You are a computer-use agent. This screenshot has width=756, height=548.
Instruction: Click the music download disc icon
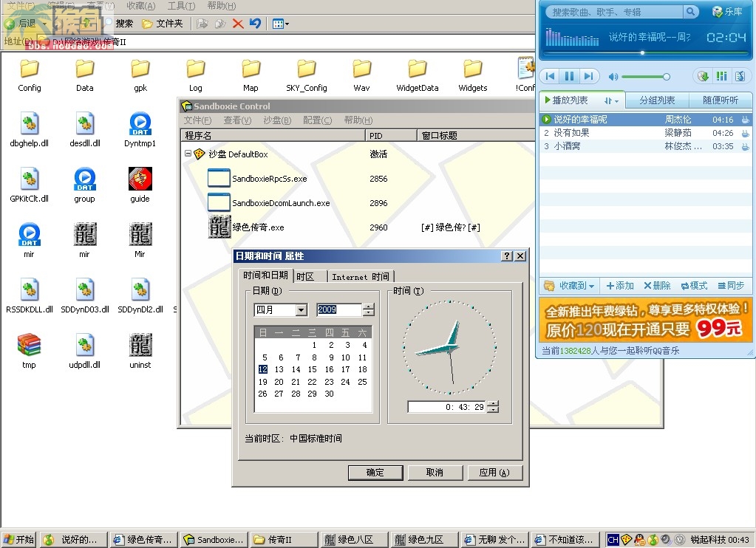tap(703, 76)
